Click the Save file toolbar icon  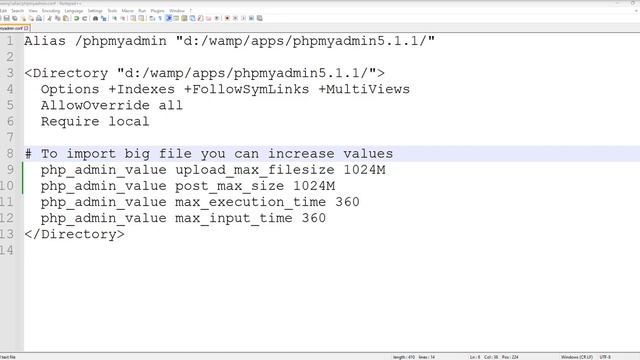point(7,18)
